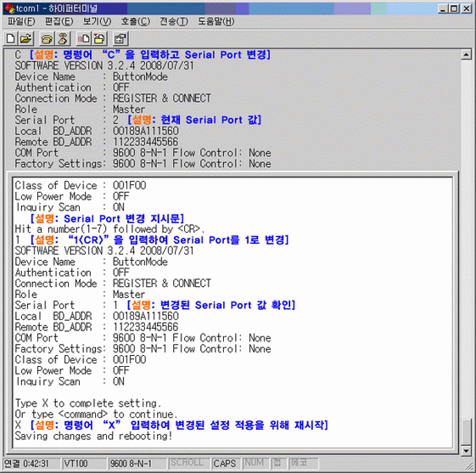Click the 연결 0:42:31 status entry
Screen dimensions: 476x473
pos(31,464)
